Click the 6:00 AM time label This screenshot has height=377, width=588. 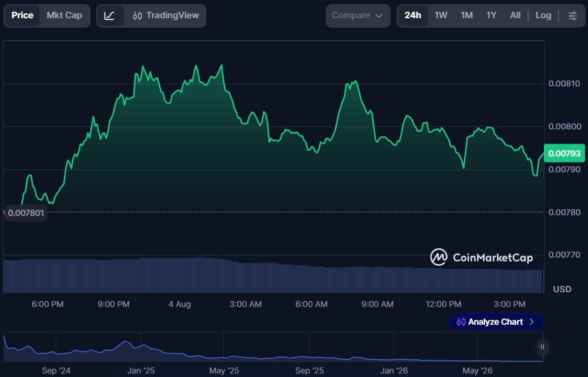tap(312, 304)
